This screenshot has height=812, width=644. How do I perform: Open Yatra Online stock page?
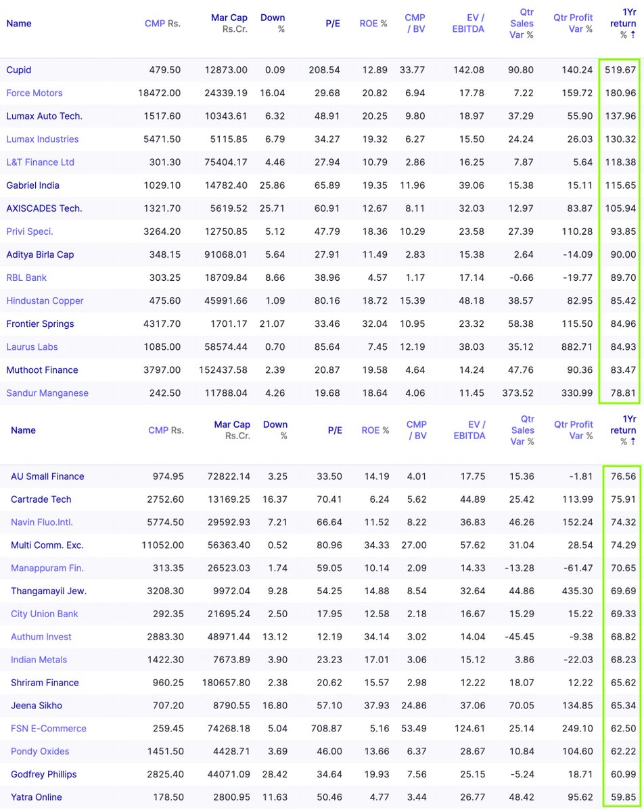pyautogui.click(x=37, y=798)
